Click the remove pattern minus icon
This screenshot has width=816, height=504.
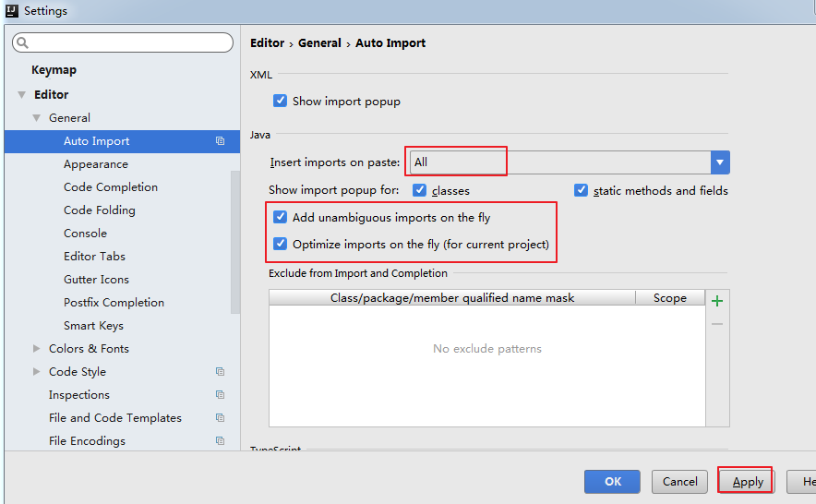(x=717, y=324)
